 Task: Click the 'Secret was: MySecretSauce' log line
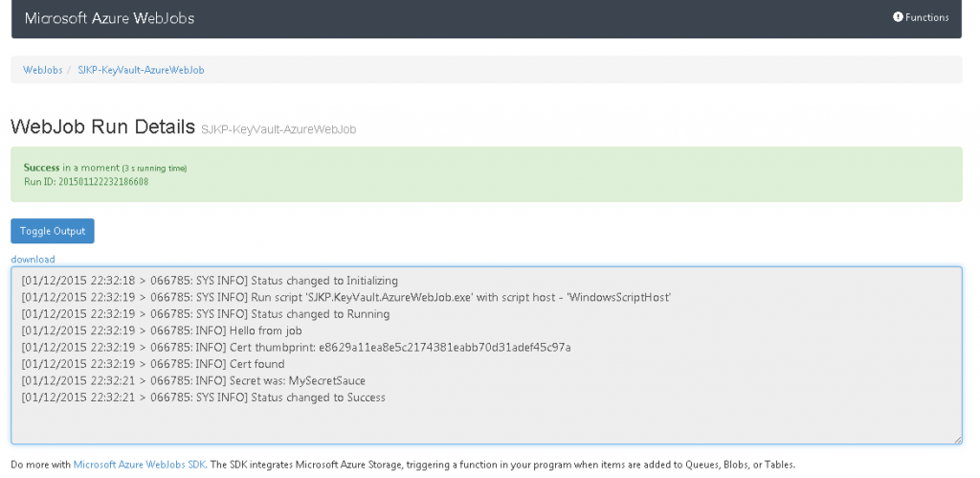tap(193, 380)
